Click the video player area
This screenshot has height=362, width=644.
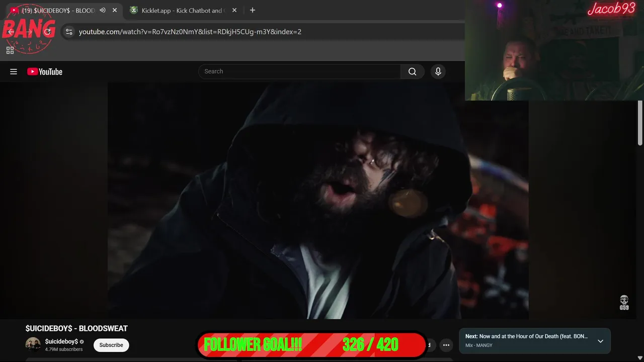point(318,201)
